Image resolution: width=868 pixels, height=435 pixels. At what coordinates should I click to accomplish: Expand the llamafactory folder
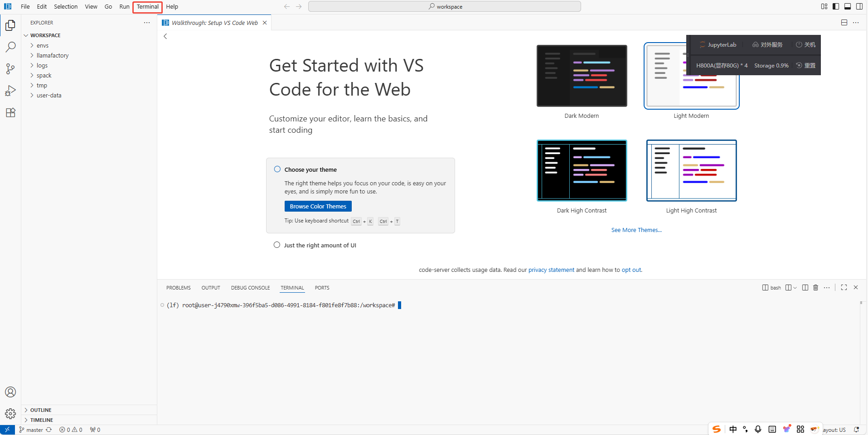(x=53, y=56)
